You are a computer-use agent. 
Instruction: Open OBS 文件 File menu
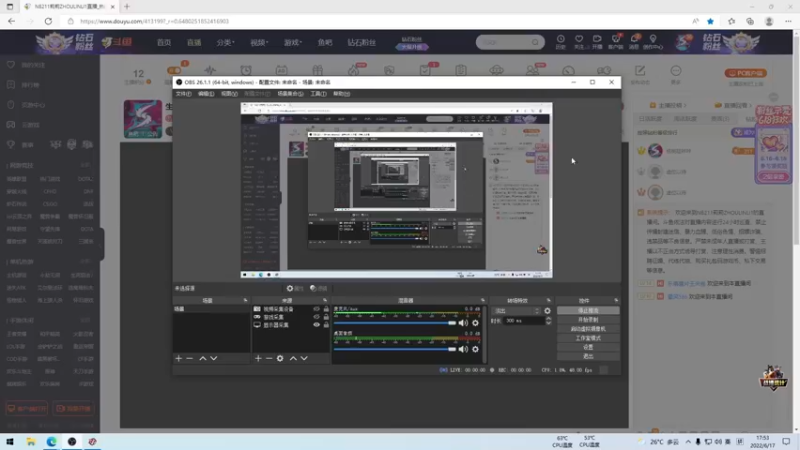coord(183,94)
